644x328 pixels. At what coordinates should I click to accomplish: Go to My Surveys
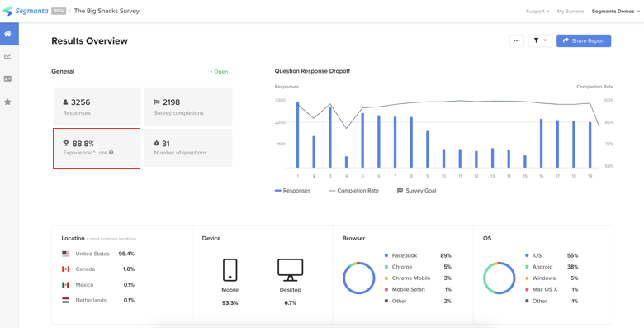click(570, 11)
